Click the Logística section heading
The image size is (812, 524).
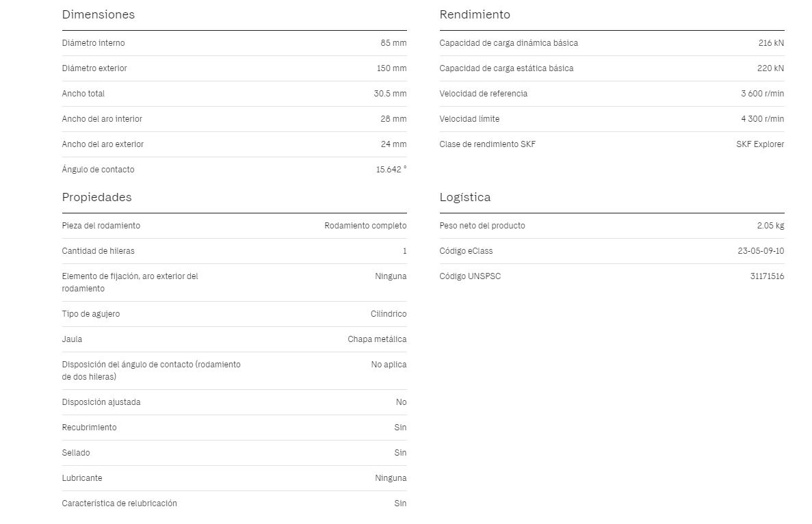464,197
